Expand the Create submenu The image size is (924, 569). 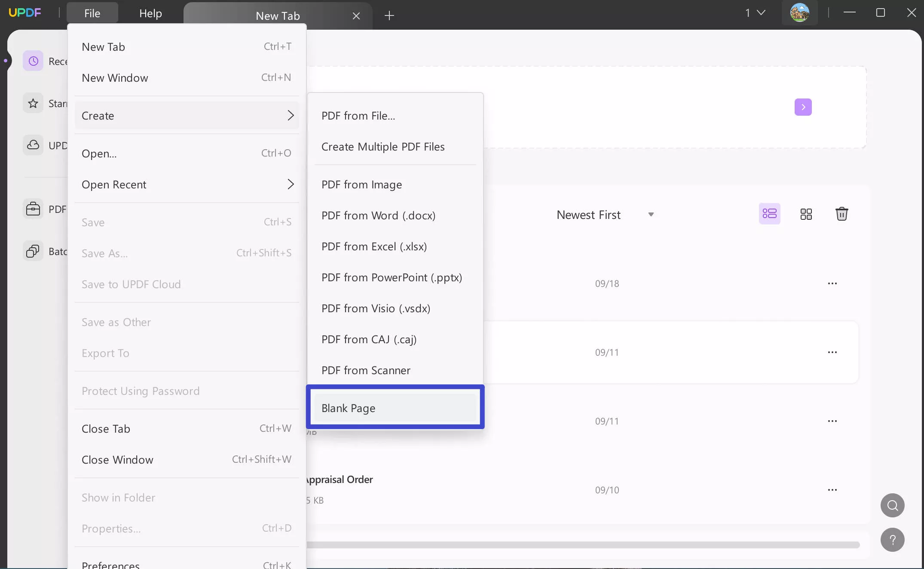187,116
